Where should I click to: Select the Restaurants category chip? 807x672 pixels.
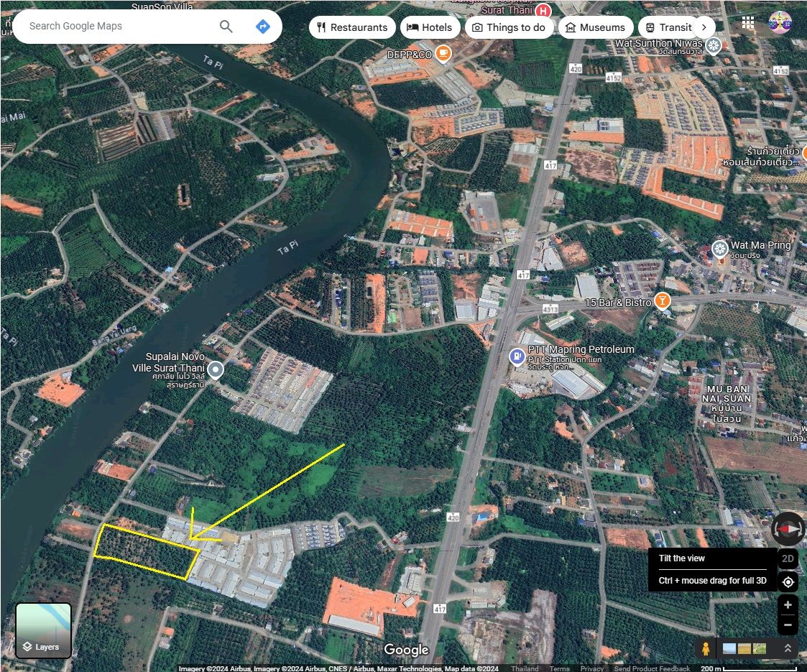click(352, 27)
